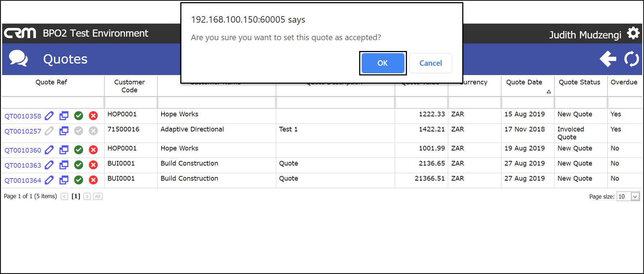Click the Overdue column header

pos(624,82)
